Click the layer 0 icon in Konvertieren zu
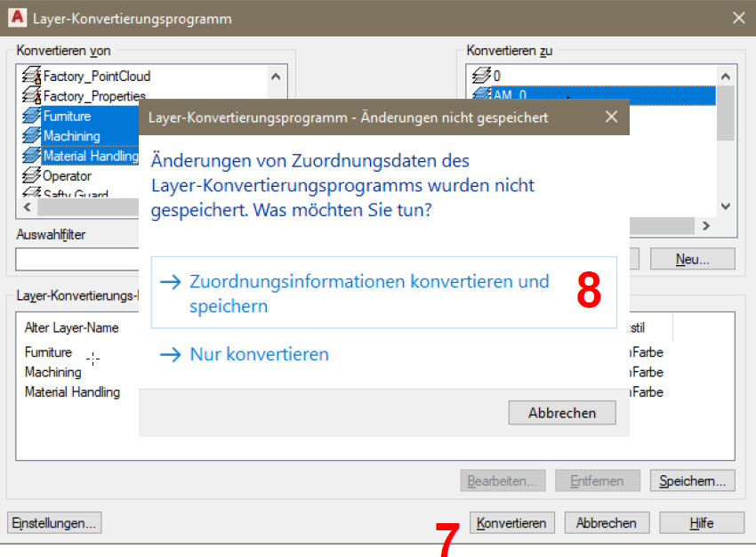This screenshot has width=756, height=557. 481,76
